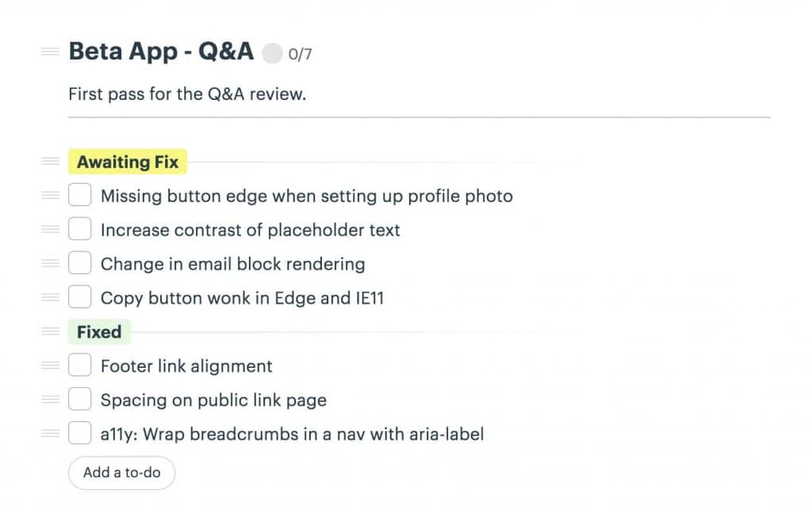Click drag handle beside Fixed header

pyautogui.click(x=51, y=331)
